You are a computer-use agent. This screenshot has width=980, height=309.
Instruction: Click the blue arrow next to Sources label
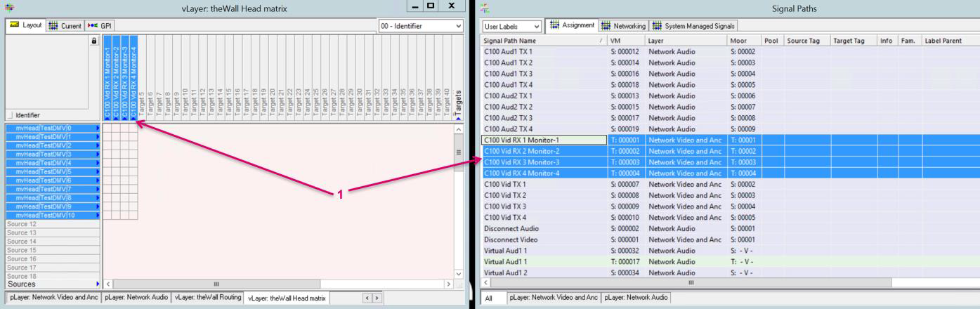[x=97, y=284]
